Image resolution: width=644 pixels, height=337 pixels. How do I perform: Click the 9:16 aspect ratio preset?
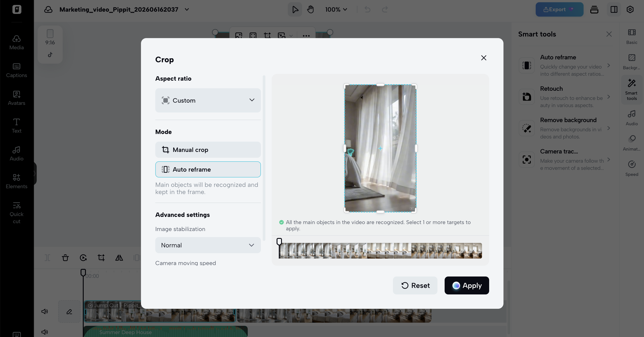tap(50, 38)
